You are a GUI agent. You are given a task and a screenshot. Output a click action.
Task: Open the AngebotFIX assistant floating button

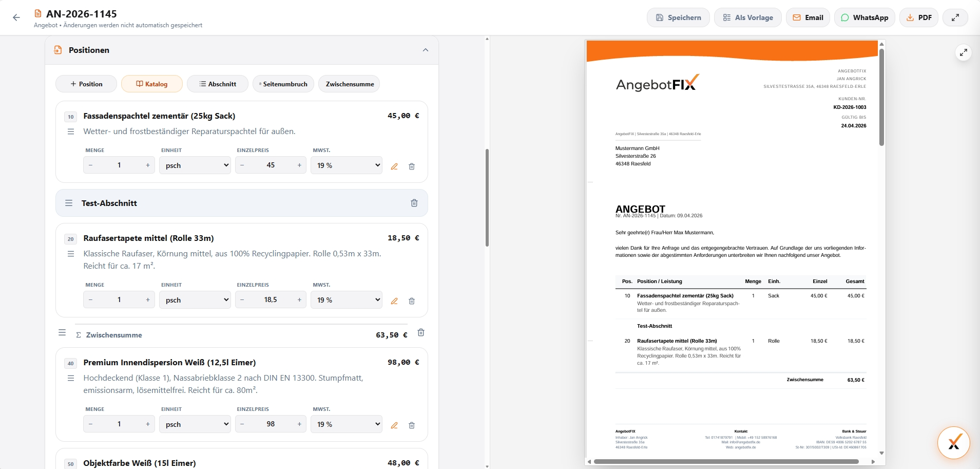tap(954, 442)
